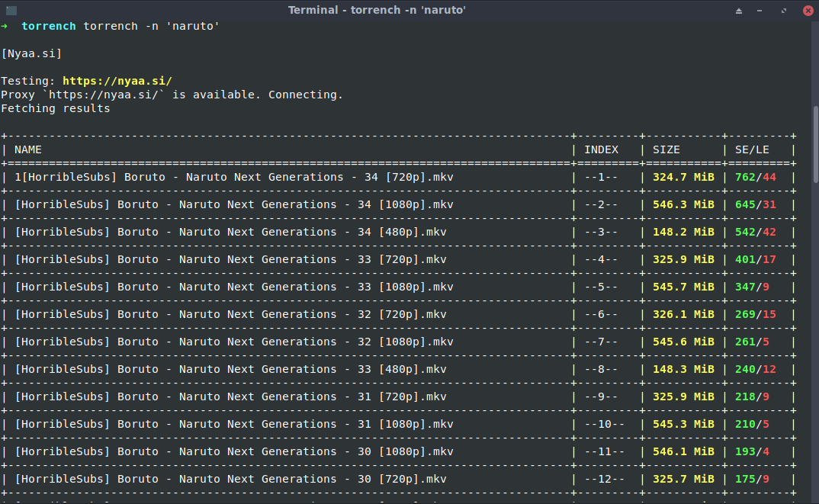This screenshot has height=504, width=819.
Task: Click the seeds/leeches value 347/9
Action: point(752,287)
